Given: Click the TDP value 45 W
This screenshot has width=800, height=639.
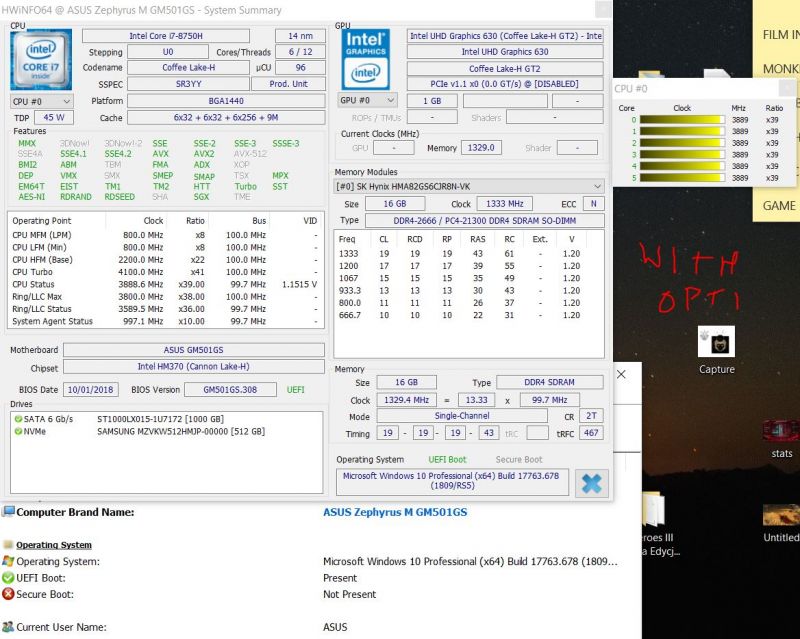Looking at the screenshot, I should coord(54,117).
